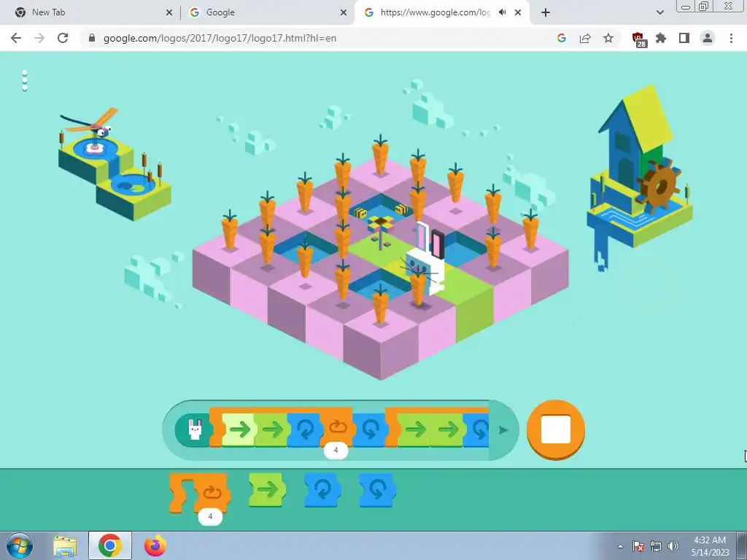Bookmark this tab with star
This screenshot has width=747, height=560.
coord(608,38)
